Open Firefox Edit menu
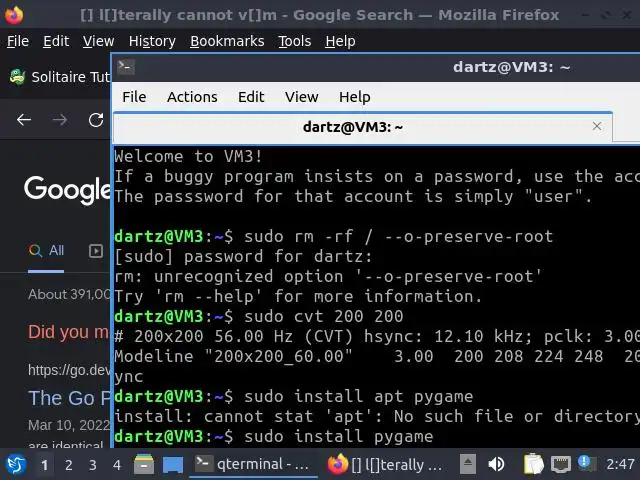Screen dimensions: 640x480 56,41
